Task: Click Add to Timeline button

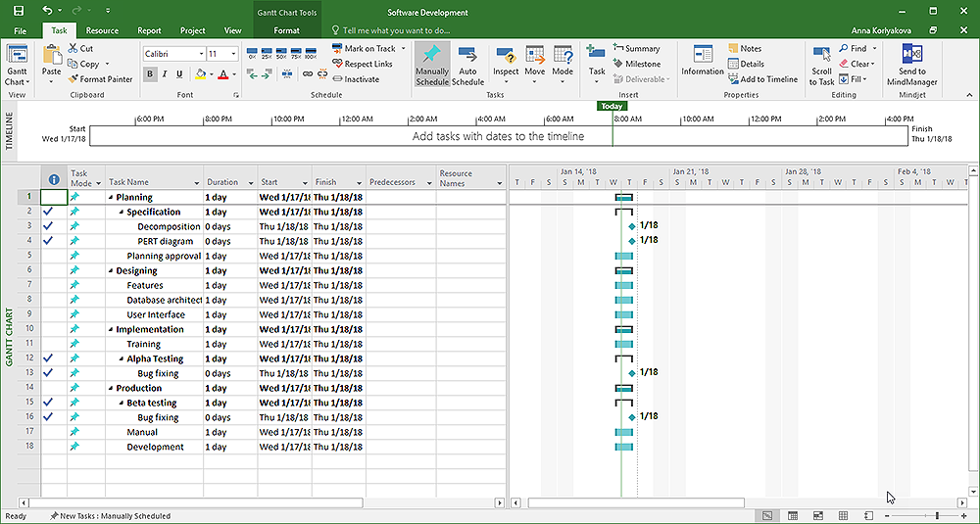Action: coord(762,79)
